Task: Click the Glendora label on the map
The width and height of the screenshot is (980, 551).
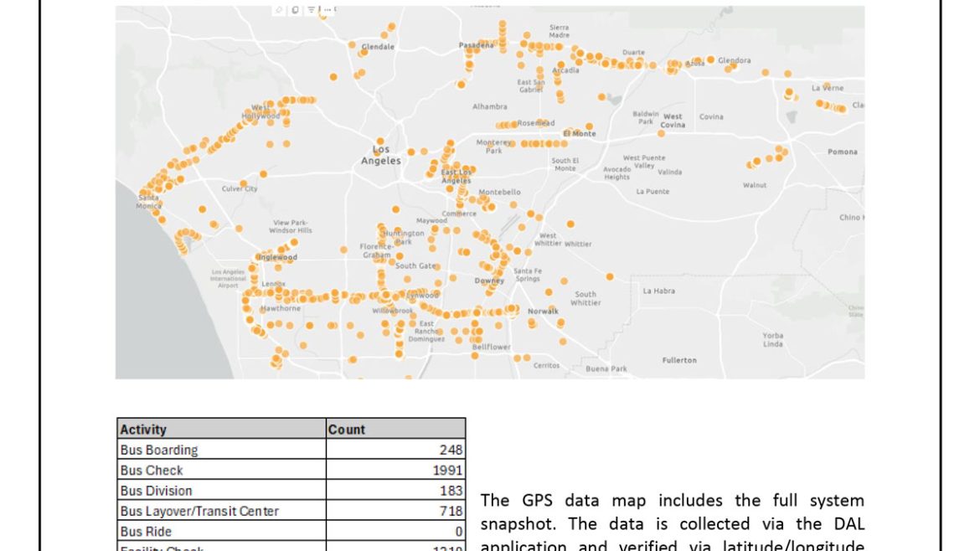Action: pyautogui.click(x=734, y=60)
